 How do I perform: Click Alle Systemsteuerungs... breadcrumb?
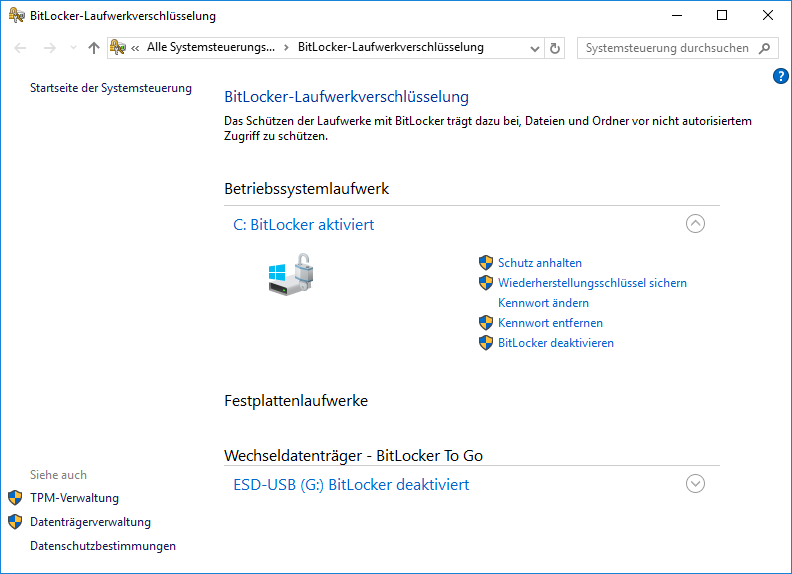point(211,47)
